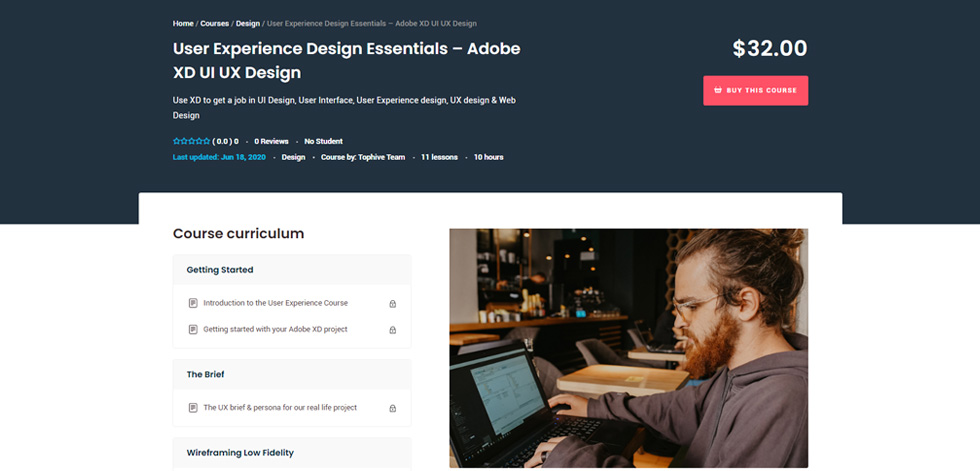The width and height of the screenshot is (980, 471).
Task: Open Courses breadcrumb link
Action: click(x=214, y=24)
